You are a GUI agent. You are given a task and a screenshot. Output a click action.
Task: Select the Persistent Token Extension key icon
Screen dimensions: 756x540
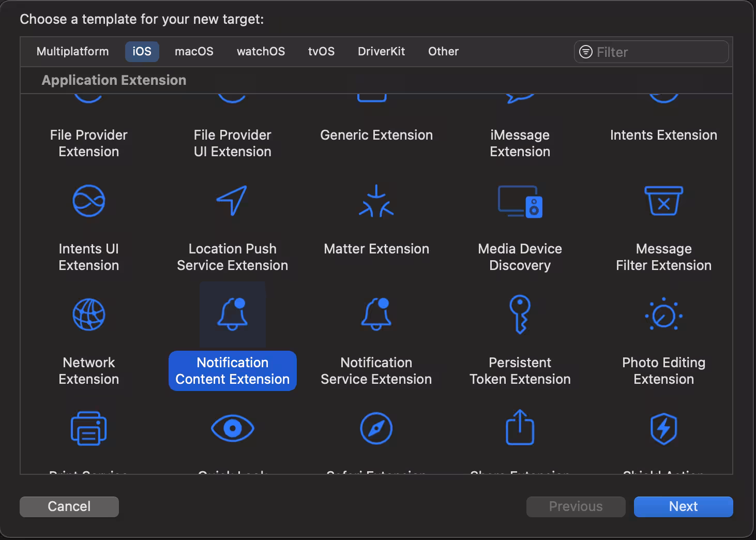pyautogui.click(x=520, y=314)
